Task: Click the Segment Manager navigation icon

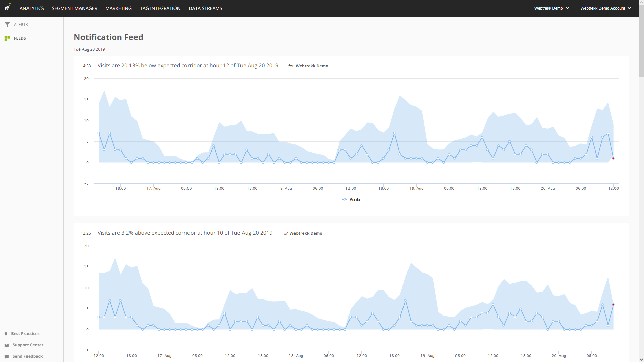Action: pyautogui.click(x=74, y=8)
